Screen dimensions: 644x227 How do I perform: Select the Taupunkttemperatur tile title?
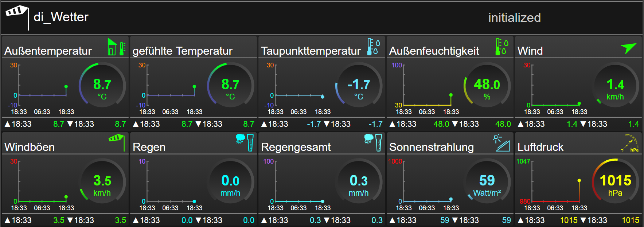point(311,51)
